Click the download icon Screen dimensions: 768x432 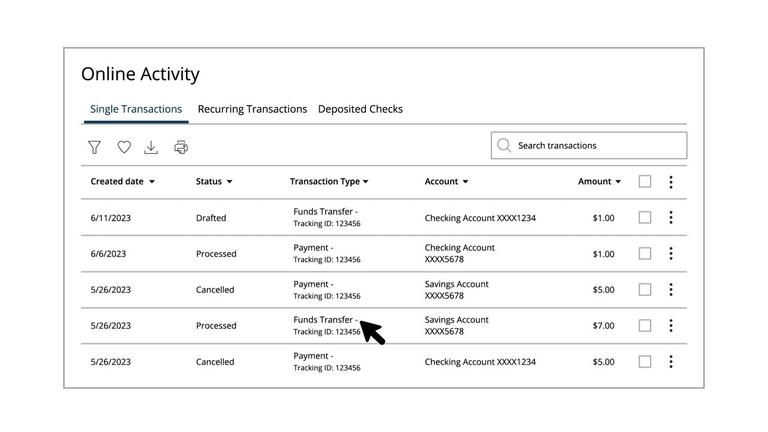(x=151, y=147)
